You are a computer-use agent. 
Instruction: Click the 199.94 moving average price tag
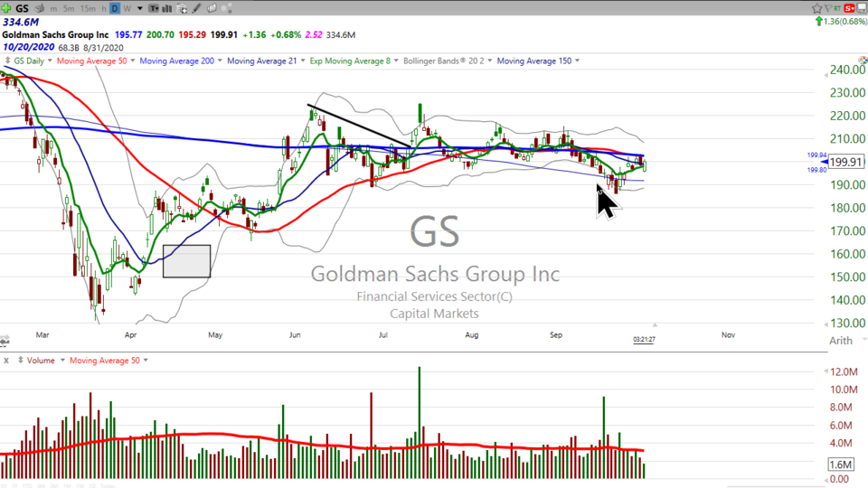pyautogui.click(x=816, y=155)
